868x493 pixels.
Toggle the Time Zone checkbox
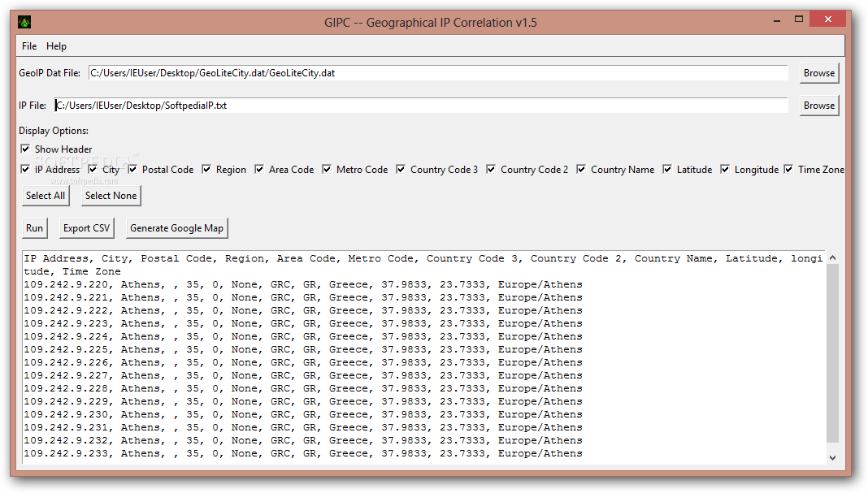(789, 169)
